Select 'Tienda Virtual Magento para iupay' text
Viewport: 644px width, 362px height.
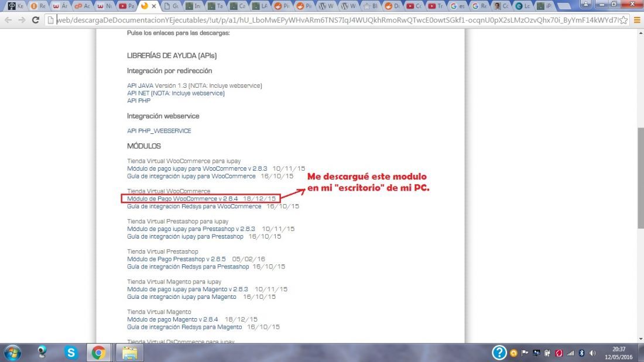tap(174, 282)
